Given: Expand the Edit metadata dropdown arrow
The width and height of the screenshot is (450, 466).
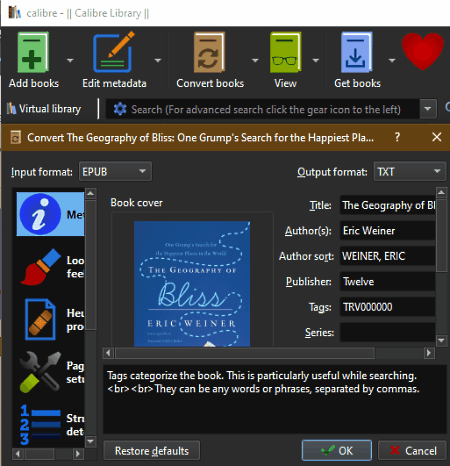Looking at the screenshot, I should 158,60.
